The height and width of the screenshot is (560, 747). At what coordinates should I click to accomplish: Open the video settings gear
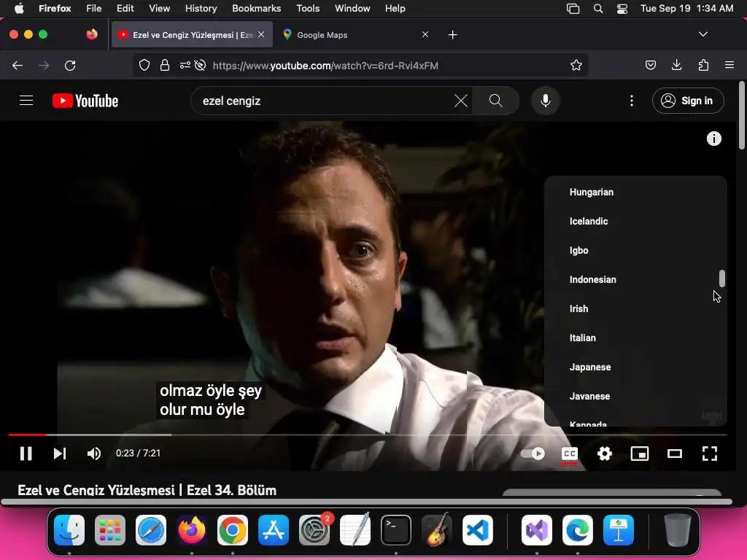[605, 454]
